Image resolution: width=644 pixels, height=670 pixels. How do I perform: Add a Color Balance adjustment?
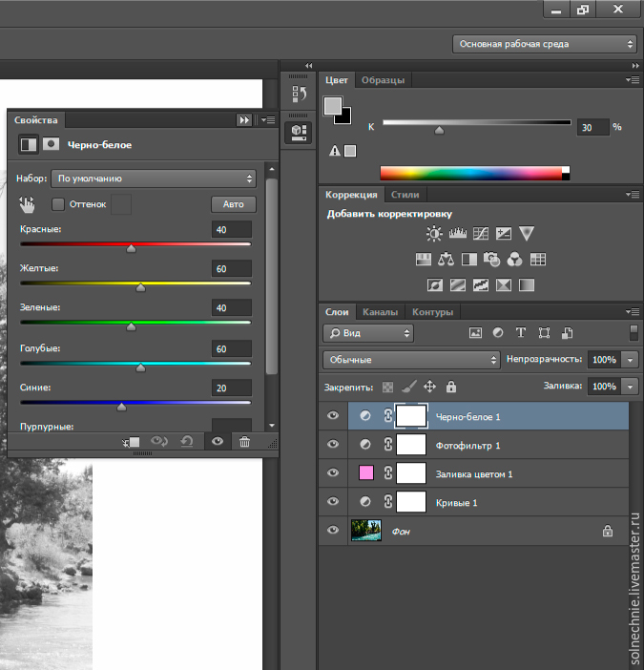point(446,259)
